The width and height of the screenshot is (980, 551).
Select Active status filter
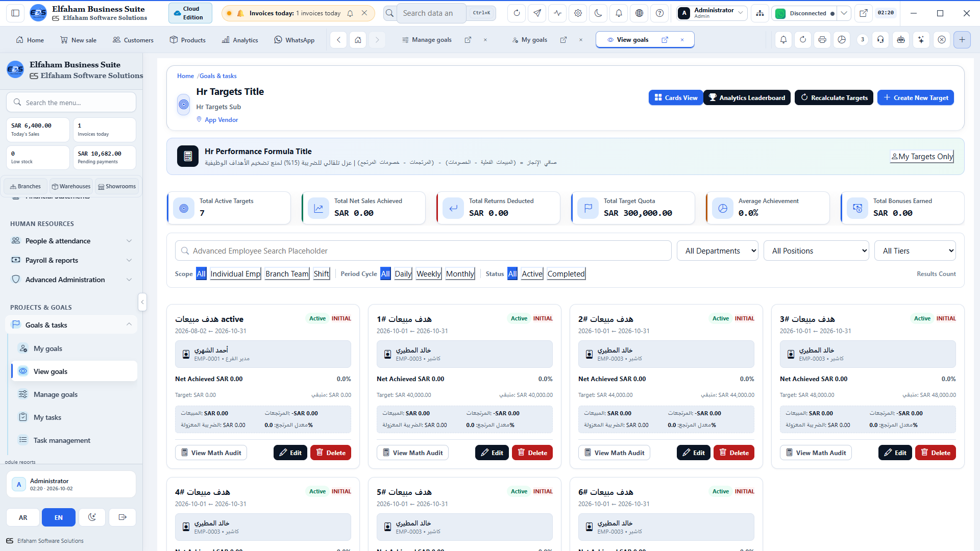tap(532, 274)
